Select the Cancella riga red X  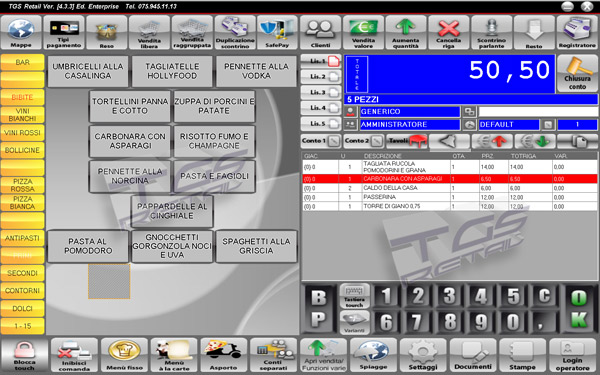[x=448, y=33]
